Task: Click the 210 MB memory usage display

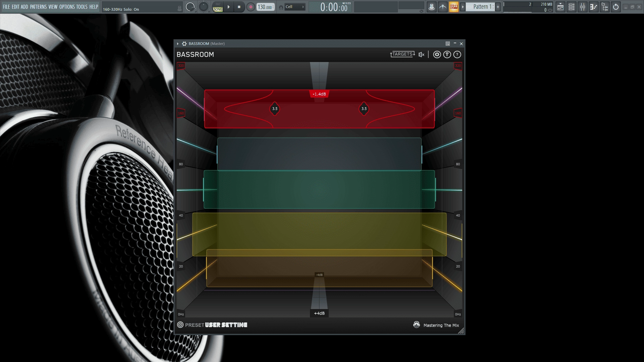Action: [x=546, y=4]
